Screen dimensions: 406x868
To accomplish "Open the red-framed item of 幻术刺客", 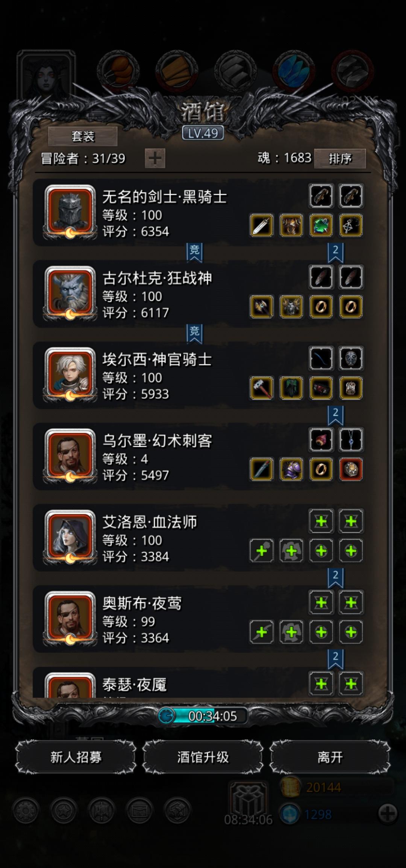I will pos(351,469).
